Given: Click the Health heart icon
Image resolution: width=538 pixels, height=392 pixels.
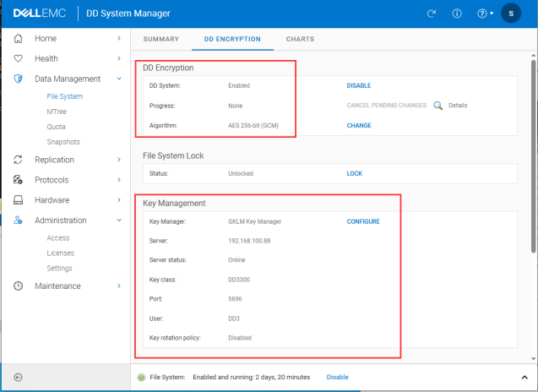Looking at the screenshot, I should [x=19, y=58].
